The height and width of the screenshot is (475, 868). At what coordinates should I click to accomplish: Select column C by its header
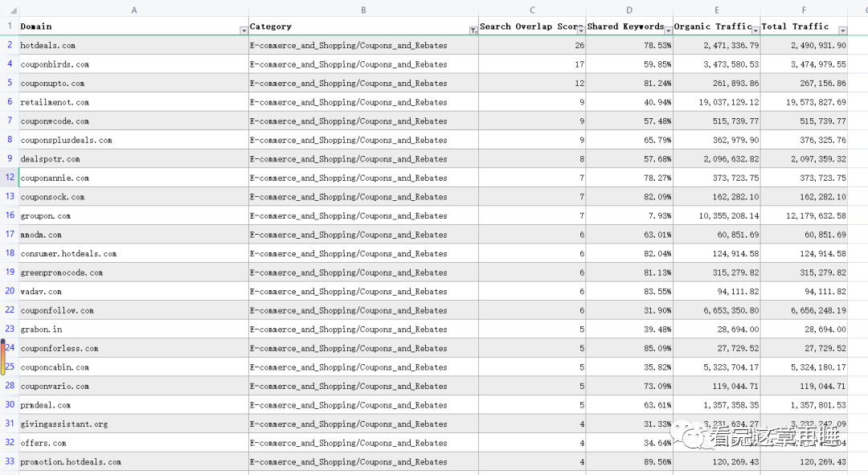pos(533,10)
